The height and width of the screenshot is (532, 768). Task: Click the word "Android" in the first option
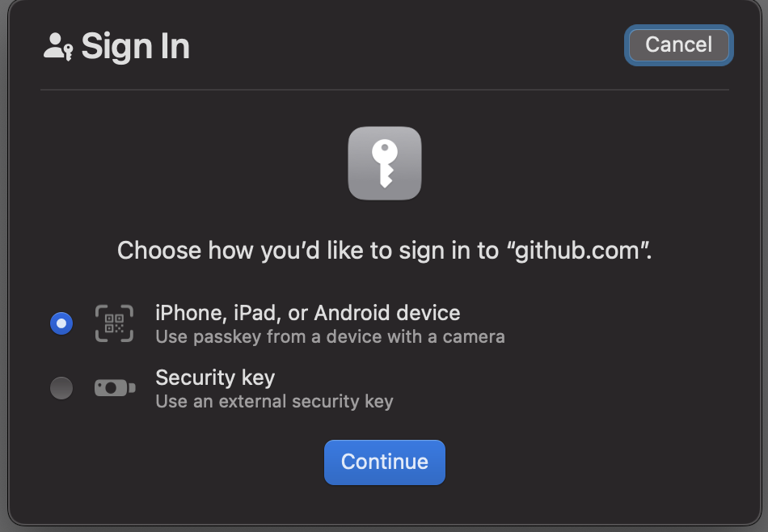point(352,313)
